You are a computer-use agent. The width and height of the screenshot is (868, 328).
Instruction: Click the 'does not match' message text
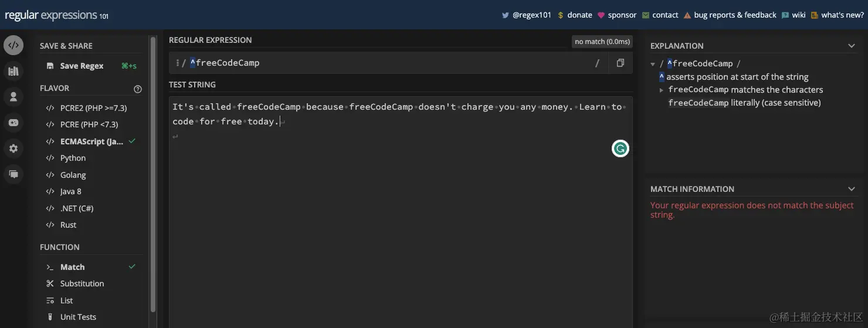752,210
